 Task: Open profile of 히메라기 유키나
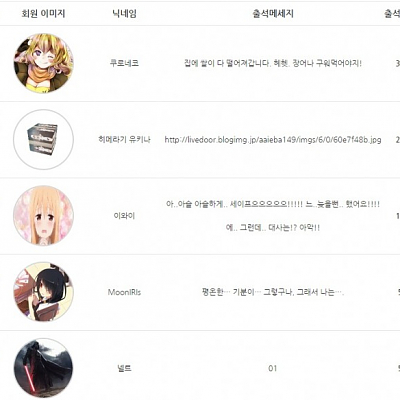pos(124,139)
